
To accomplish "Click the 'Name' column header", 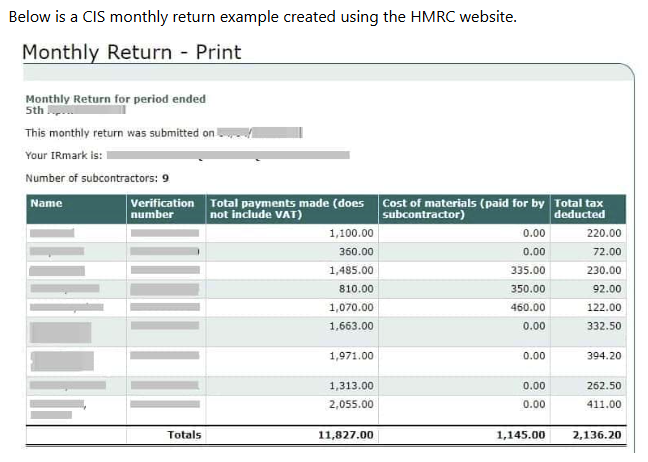I will (x=47, y=203).
